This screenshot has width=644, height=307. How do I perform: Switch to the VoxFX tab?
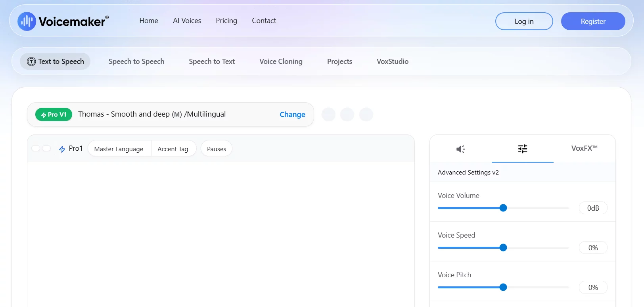(x=584, y=148)
